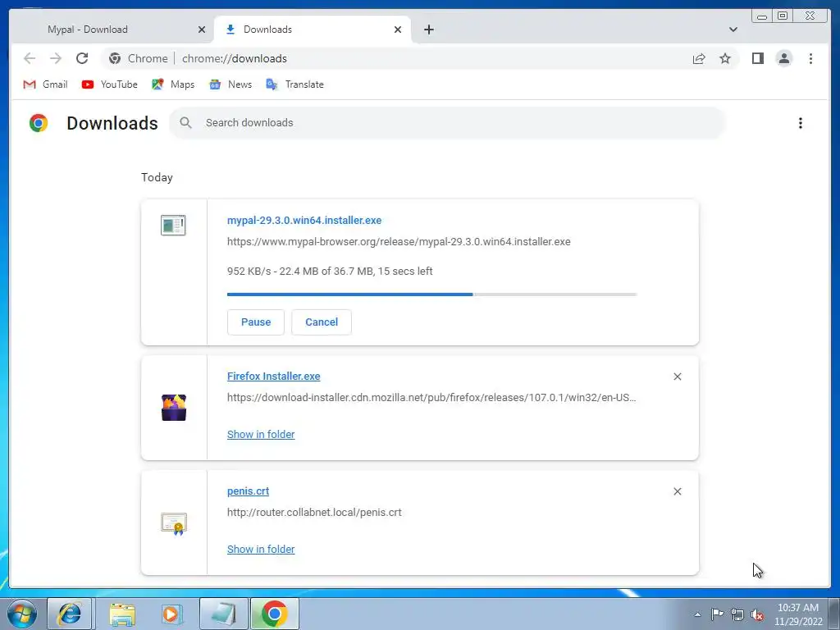Click the Firefox installer file icon
840x630 pixels.
[174, 408]
